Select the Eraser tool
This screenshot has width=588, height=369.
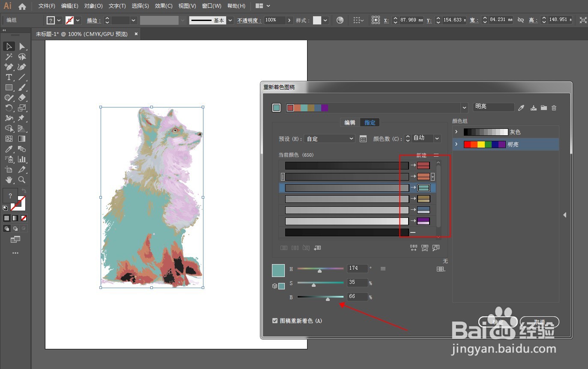click(x=22, y=98)
